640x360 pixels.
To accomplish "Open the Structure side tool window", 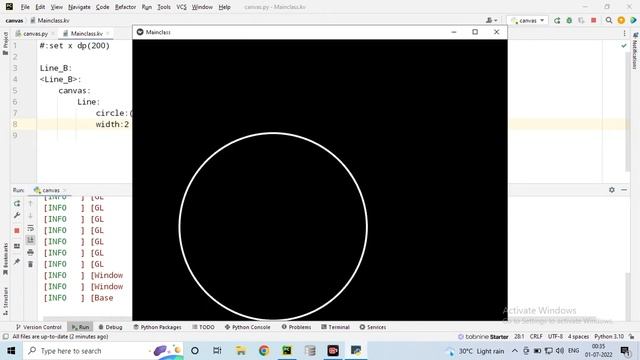I will (5, 301).
